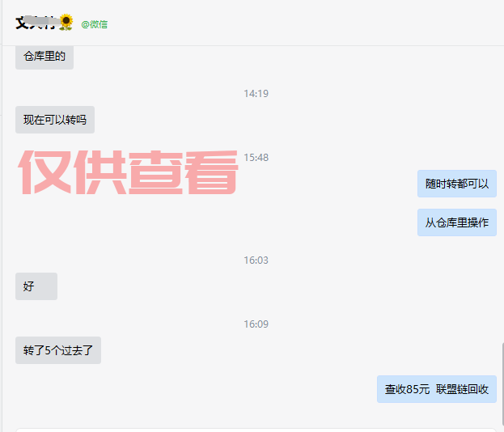The height and width of the screenshot is (432, 504).
Task: Click the @微信 source label
Action: click(x=94, y=24)
